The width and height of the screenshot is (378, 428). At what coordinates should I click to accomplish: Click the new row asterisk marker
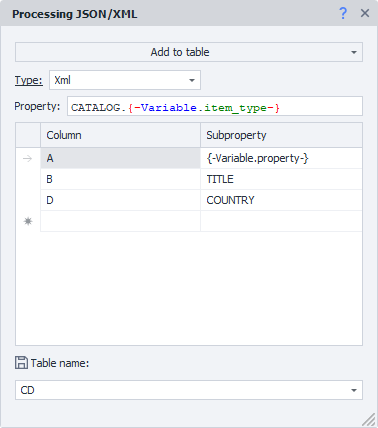[28, 221]
